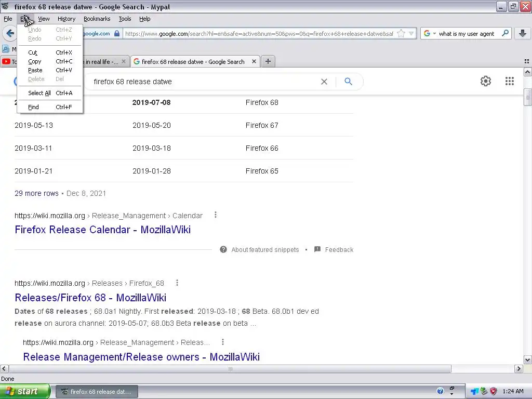Click the blue Google search magnifier button
This screenshot has width=532, height=399.
coord(349,82)
